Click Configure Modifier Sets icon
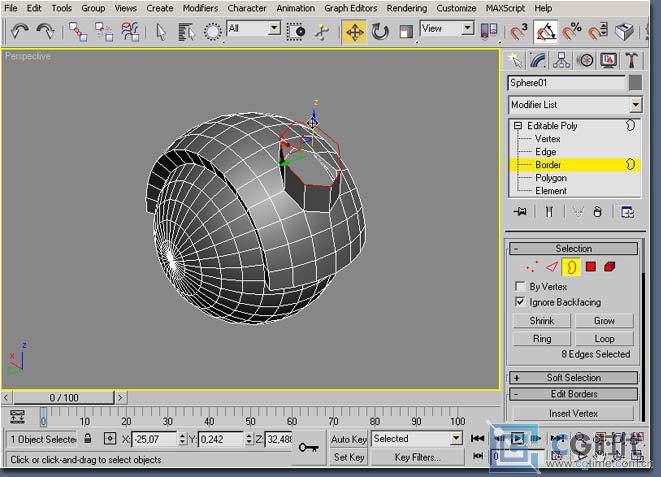Viewport: 661px width, 477px height. 627,212
